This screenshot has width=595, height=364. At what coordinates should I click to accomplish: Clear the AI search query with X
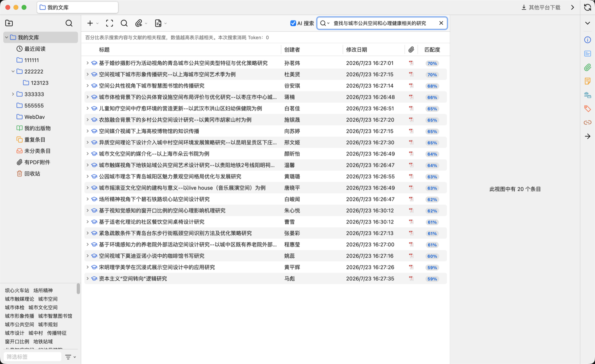click(x=441, y=23)
